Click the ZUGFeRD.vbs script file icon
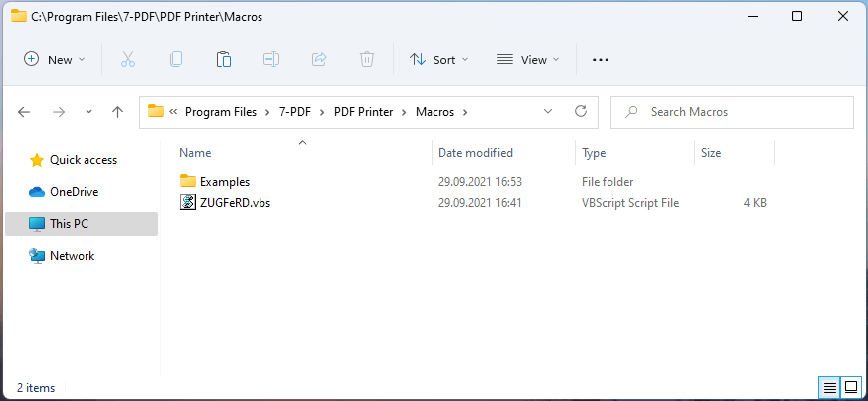868x401 pixels. pos(188,202)
